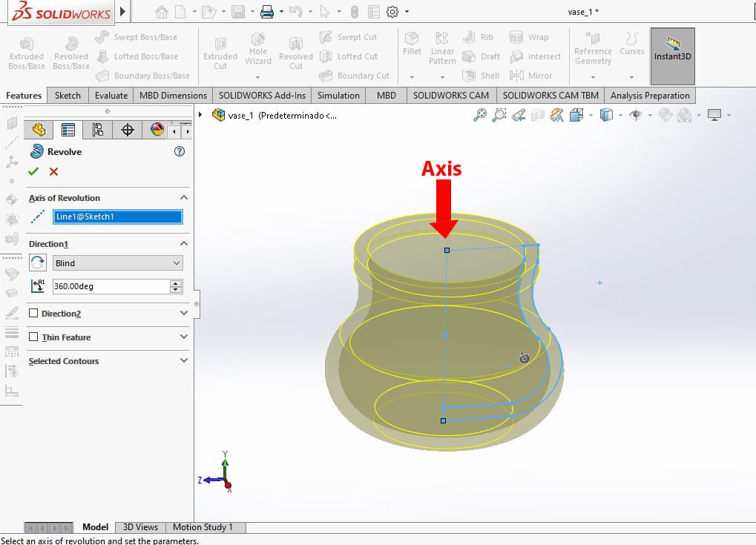Click the Previous View icon
The width and height of the screenshot is (756, 545).
519,115
